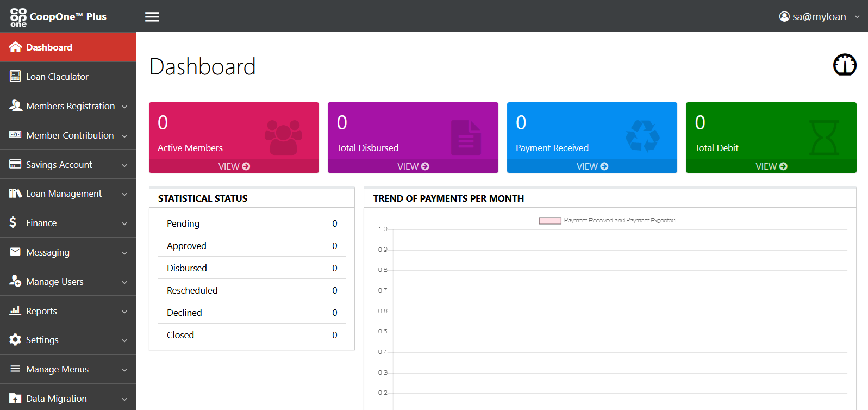Click the dashboard gauge icon
The width and height of the screenshot is (868, 410).
[845, 65]
